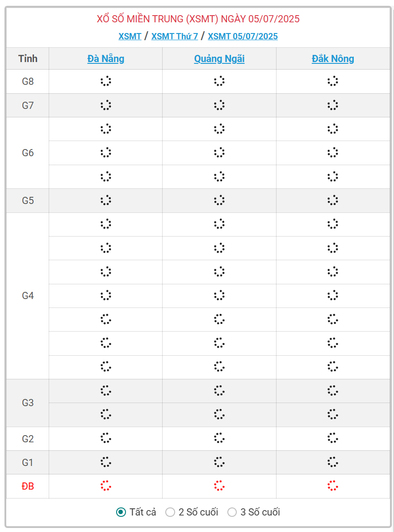The height and width of the screenshot is (532, 394).
Task: Click the Đà Nẵng G1 loading spinner
Action: 106,462
